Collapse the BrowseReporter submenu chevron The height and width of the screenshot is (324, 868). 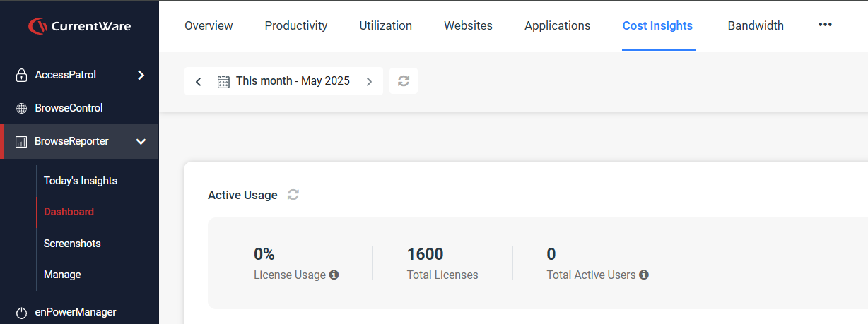pos(141,142)
